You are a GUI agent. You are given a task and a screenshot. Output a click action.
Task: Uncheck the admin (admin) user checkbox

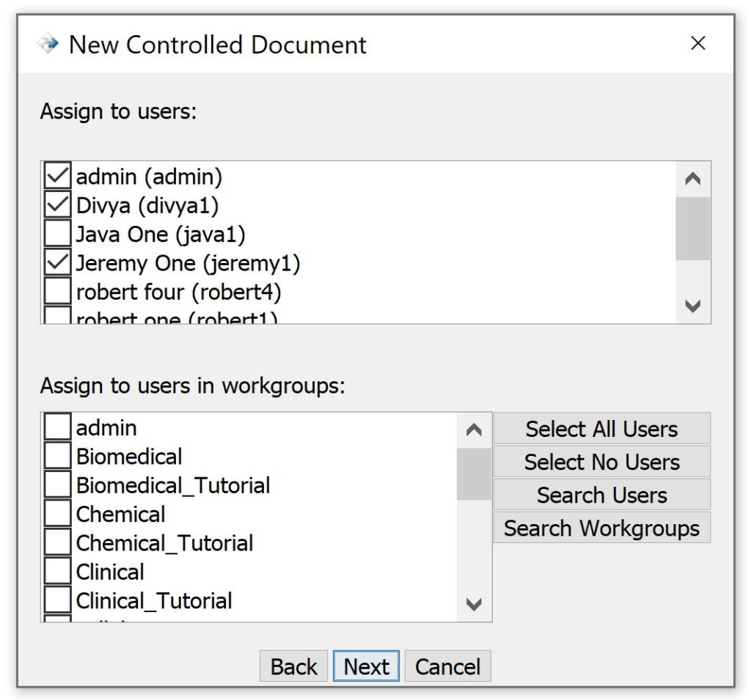pos(58,177)
